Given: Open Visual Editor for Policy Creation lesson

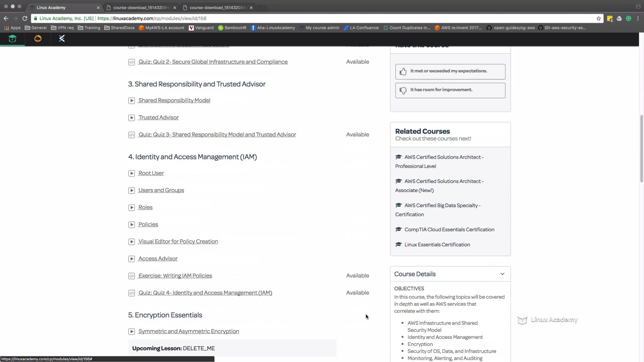Looking at the screenshot, I should [x=178, y=241].
